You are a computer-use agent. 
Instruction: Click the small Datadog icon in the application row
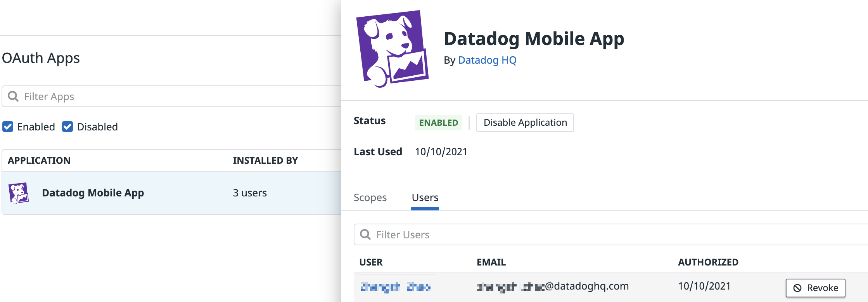click(x=19, y=193)
